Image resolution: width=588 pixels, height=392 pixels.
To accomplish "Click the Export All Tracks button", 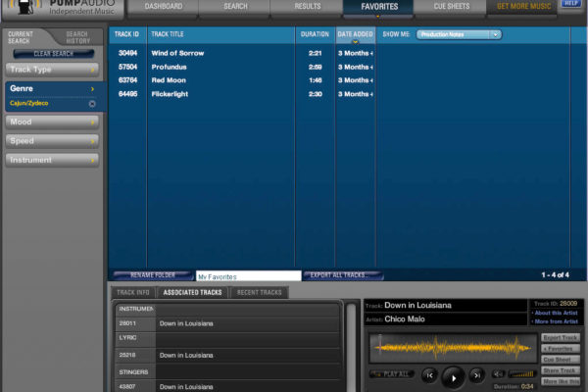I will click(342, 275).
